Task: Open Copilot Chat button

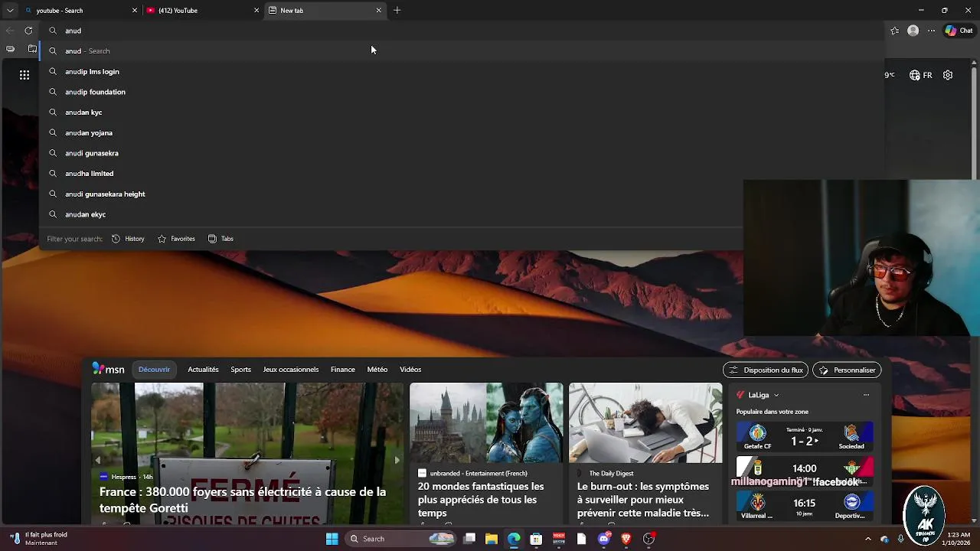Action: pos(959,31)
